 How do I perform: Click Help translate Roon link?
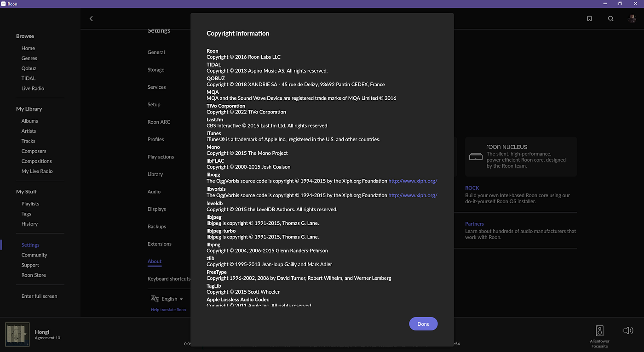point(168,310)
